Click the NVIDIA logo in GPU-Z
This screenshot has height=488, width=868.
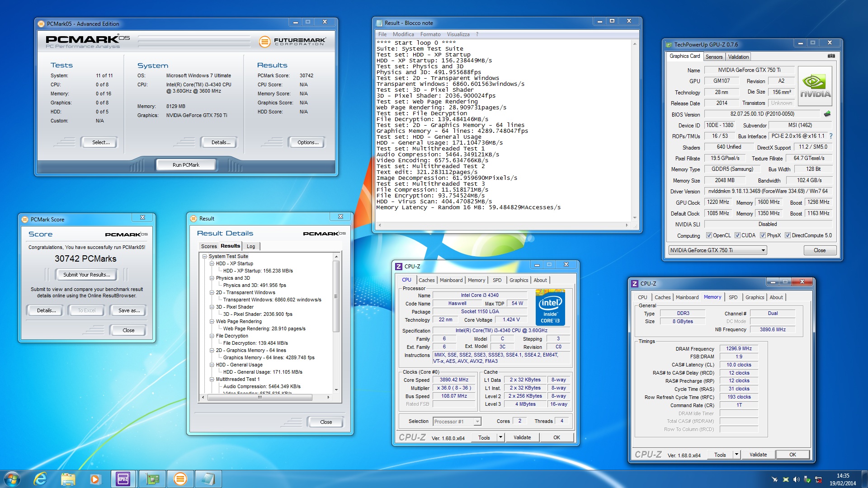815,86
